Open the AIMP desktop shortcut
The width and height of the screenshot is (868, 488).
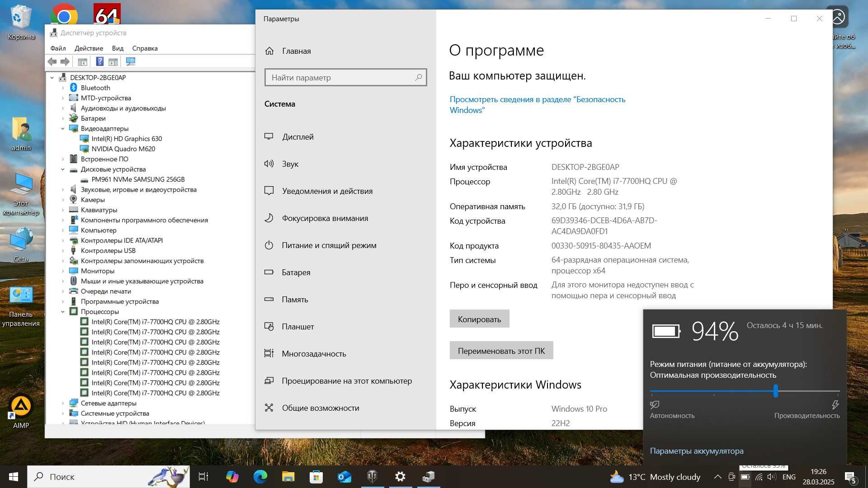click(x=21, y=411)
